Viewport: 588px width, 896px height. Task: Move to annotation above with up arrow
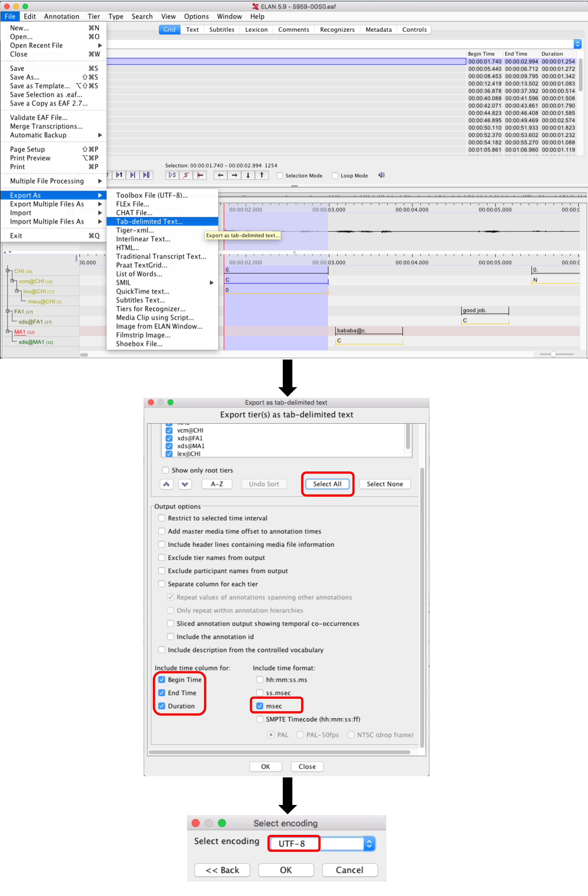point(262,175)
